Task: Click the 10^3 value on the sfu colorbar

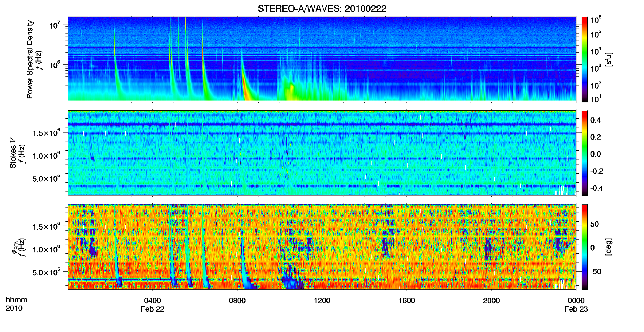Action: pos(596,68)
